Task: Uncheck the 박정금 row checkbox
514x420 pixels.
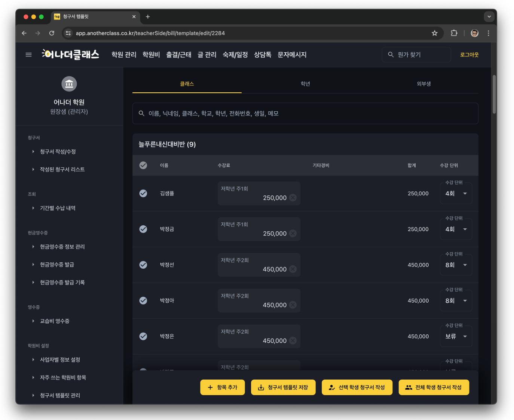Action: [143, 229]
